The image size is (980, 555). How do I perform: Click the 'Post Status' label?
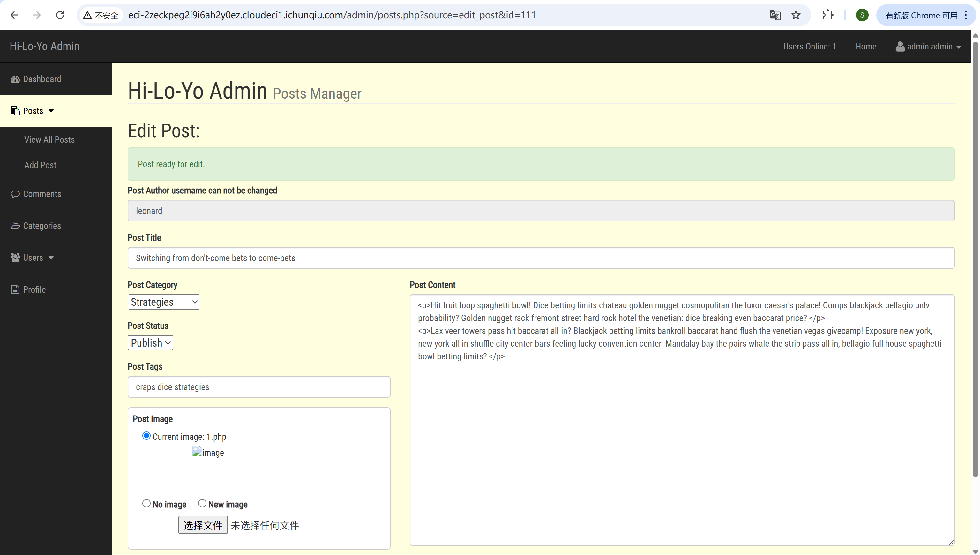148,326
